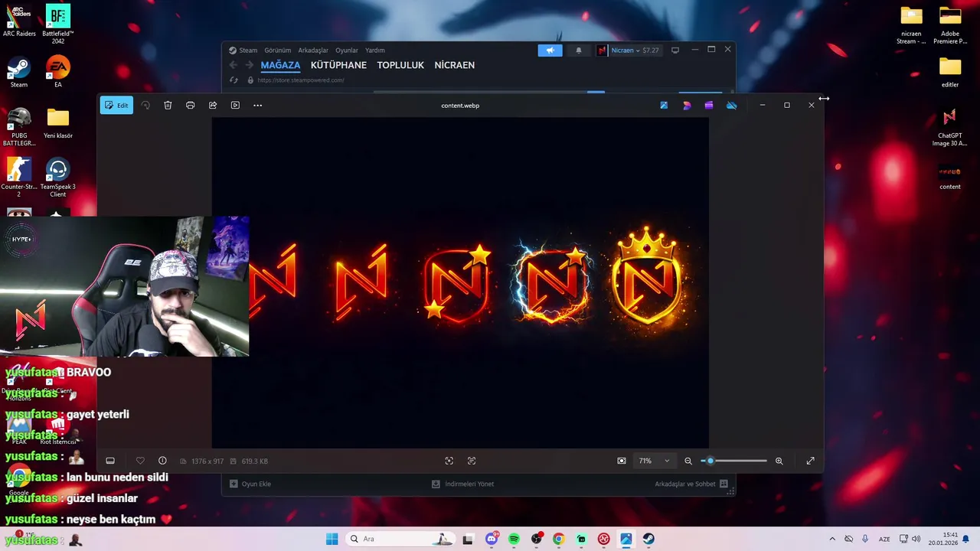Open the Yardım menu in Steam
Viewport: 980px width, 551px height.
tap(375, 51)
